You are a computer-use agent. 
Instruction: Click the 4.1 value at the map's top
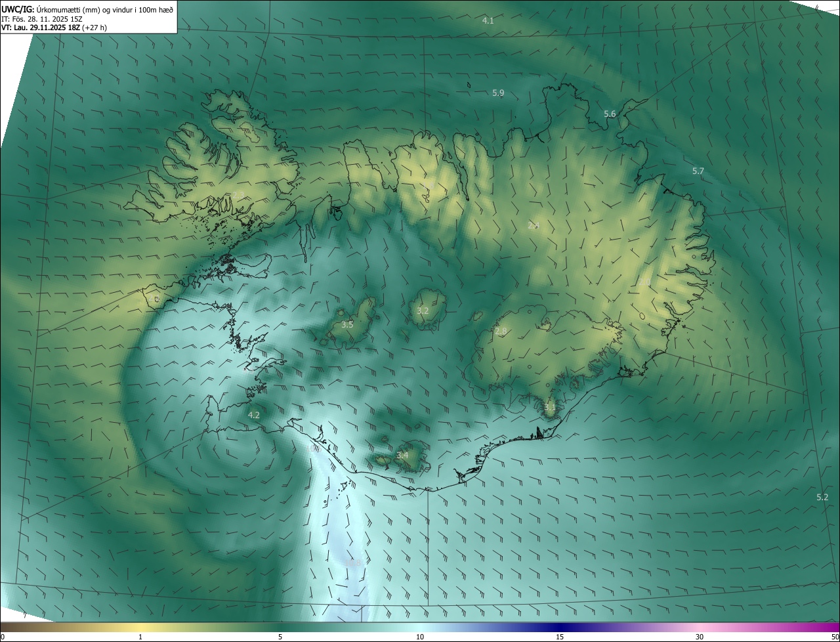click(488, 21)
